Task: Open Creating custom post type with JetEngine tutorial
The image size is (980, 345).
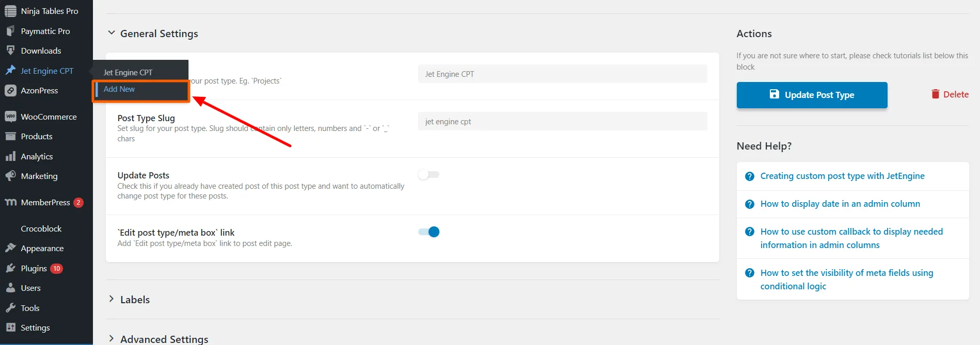Action: (842, 176)
